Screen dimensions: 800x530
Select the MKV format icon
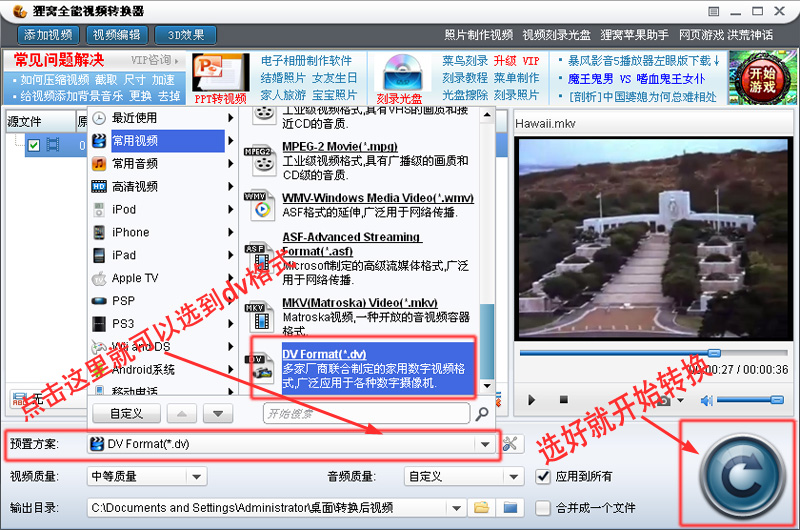coord(262,317)
